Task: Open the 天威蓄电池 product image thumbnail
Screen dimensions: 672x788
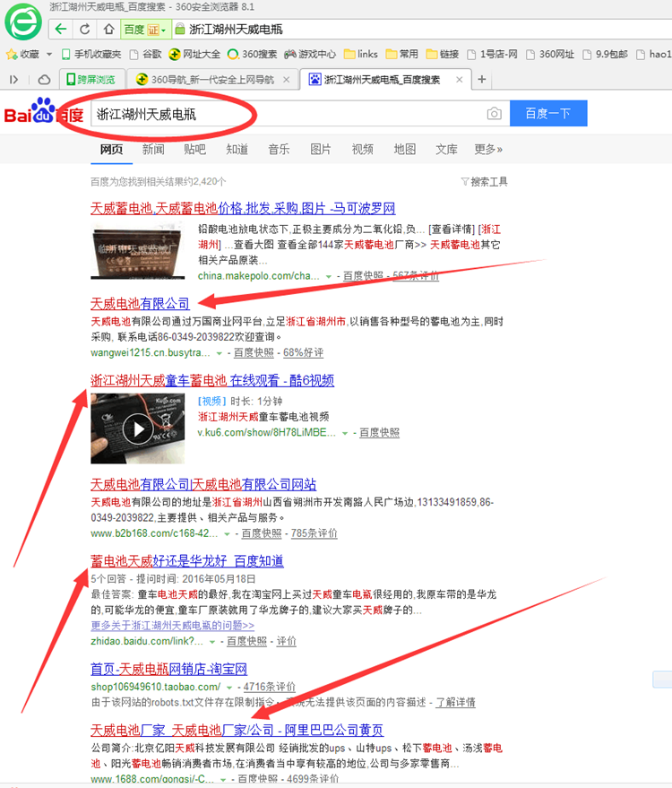Action: click(x=138, y=251)
